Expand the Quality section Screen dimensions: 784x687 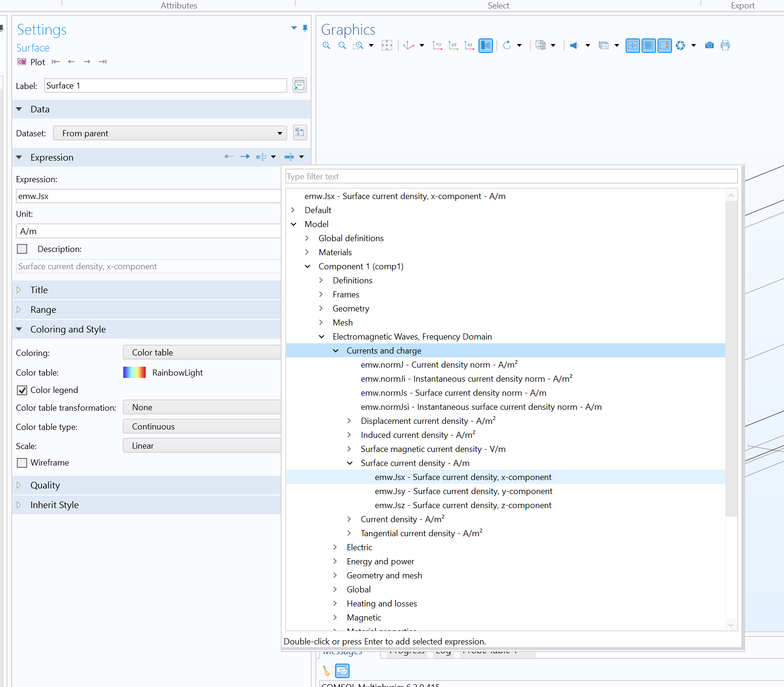click(45, 485)
